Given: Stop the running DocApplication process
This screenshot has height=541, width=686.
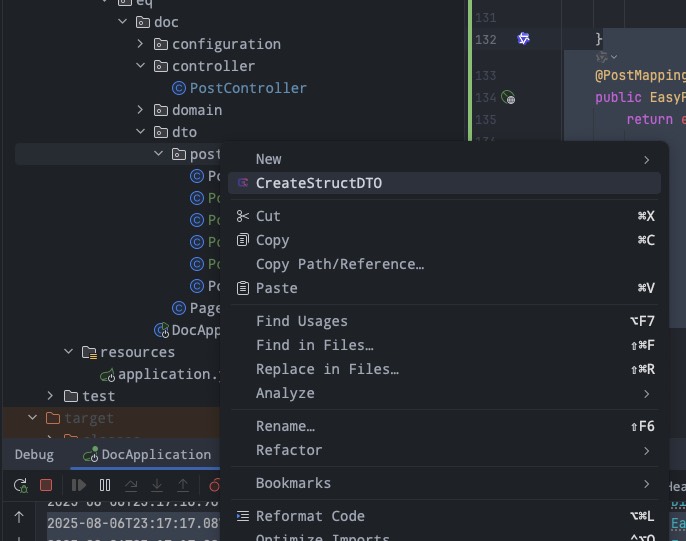Looking at the screenshot, I should pos(46,485).
